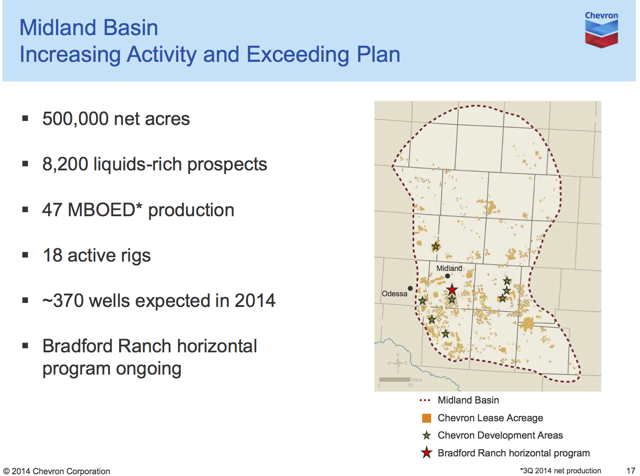
Task: Click the "500,000 net acres" bullet
Action: (x=116, y=119)
